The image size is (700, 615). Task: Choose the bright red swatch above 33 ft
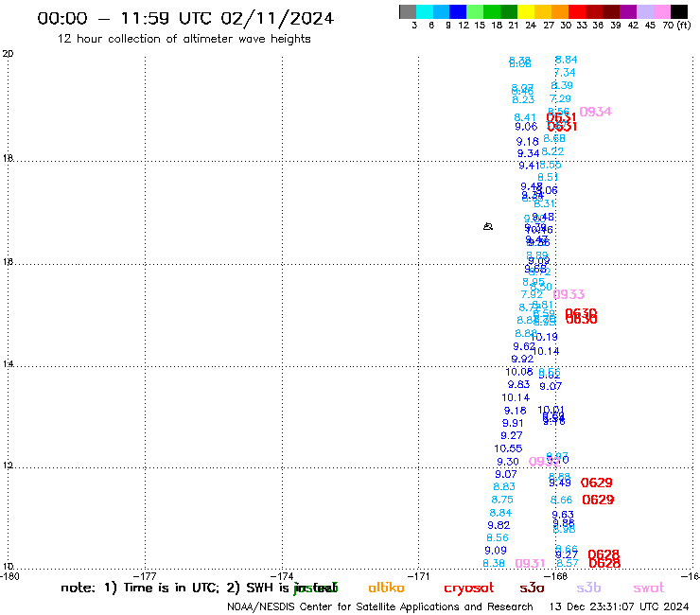click(x=577, y=11)
